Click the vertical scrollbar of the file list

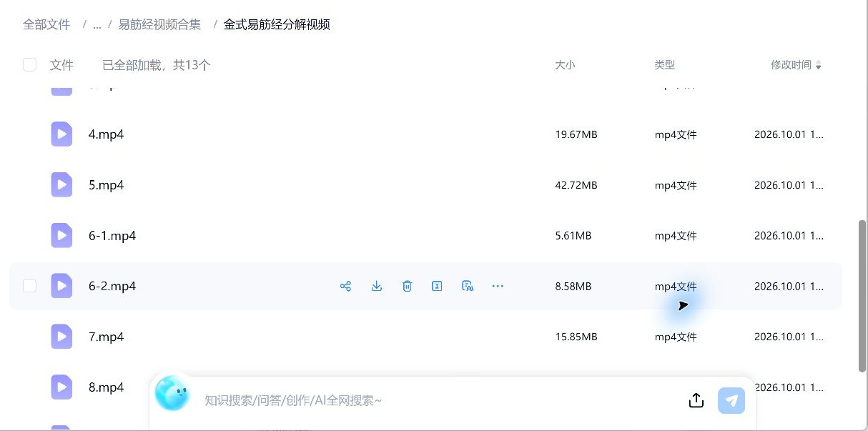[862, 295]
